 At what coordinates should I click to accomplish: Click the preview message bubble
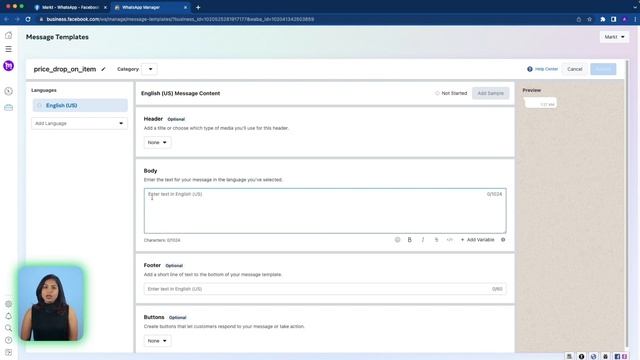[540, 103]
